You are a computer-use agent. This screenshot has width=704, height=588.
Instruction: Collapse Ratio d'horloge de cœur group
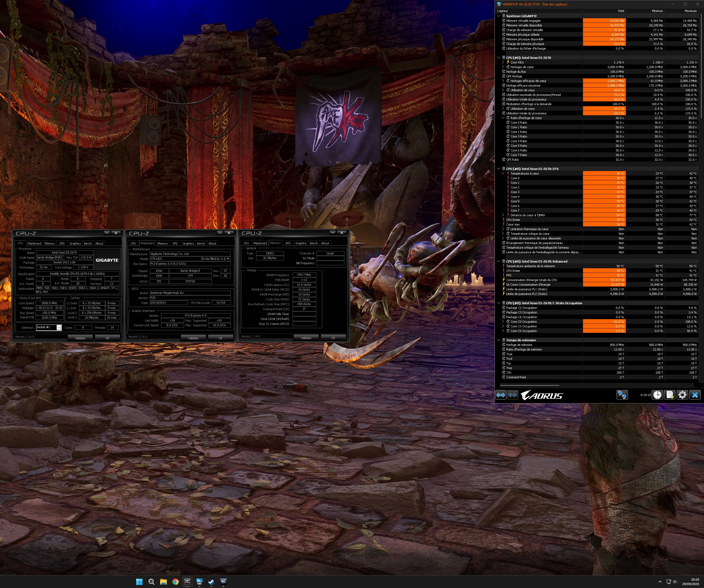[503, 118]
